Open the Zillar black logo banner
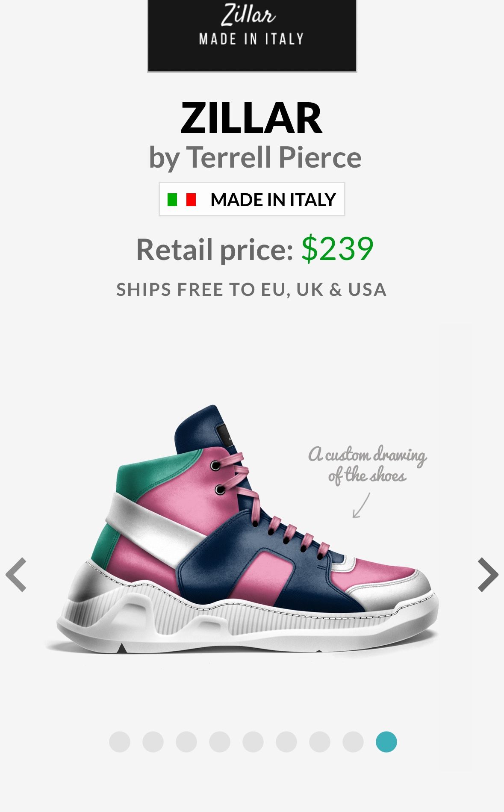Image resolution: width=504 pixels, height=812 pixels. click(x=252, y=35)
